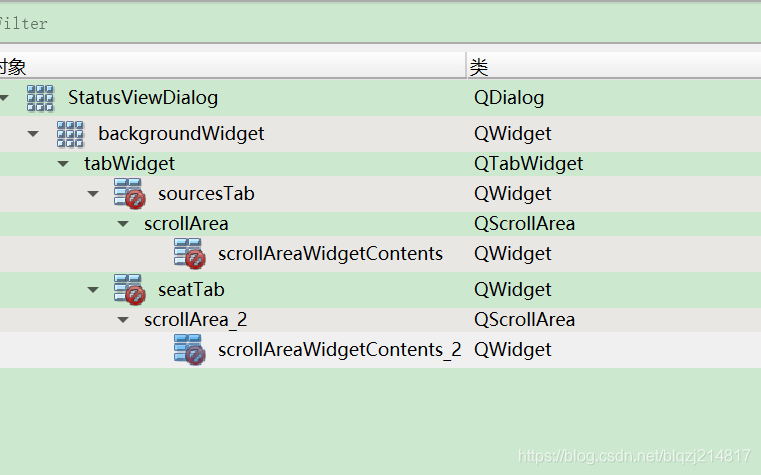Focus the Filter input field
This screenshot has width=761, height=475.
tap(380, 23)
